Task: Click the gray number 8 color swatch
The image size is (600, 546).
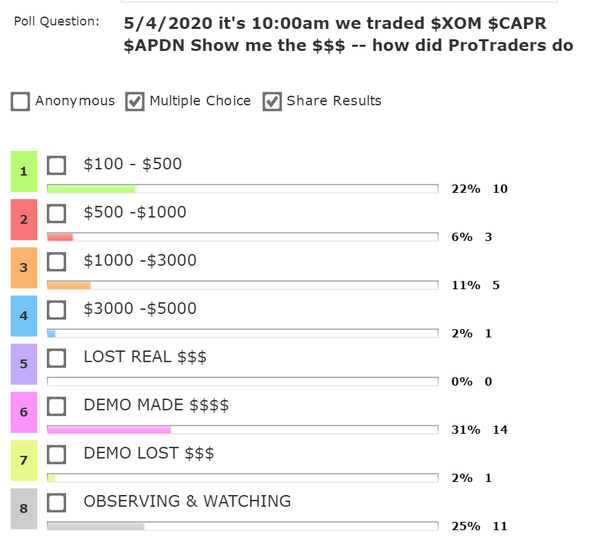Action: click(x=23, y=508)
